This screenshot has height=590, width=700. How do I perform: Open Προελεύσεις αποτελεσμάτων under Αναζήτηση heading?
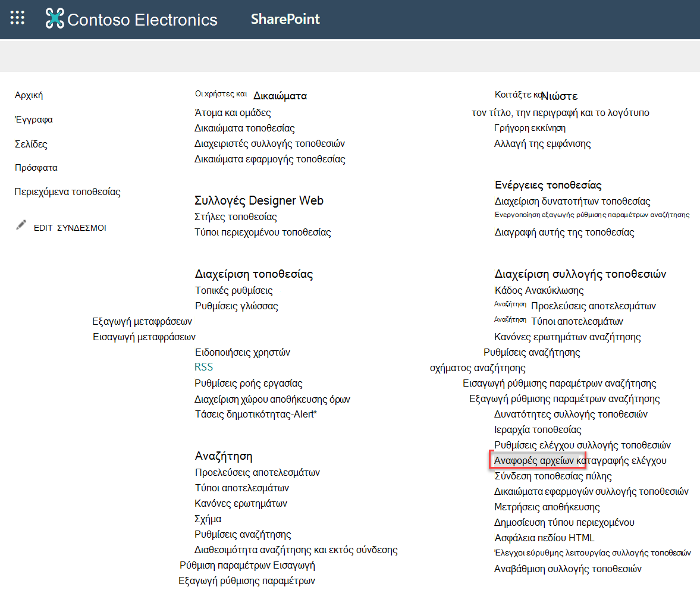pyautogui.click(x=258, y=473)
